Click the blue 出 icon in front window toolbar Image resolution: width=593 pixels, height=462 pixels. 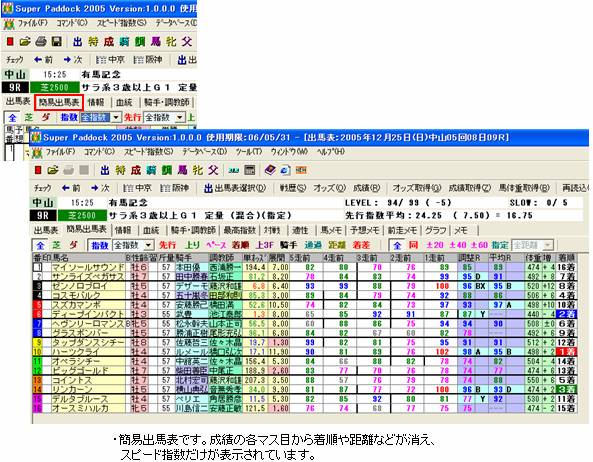[105, 171]
